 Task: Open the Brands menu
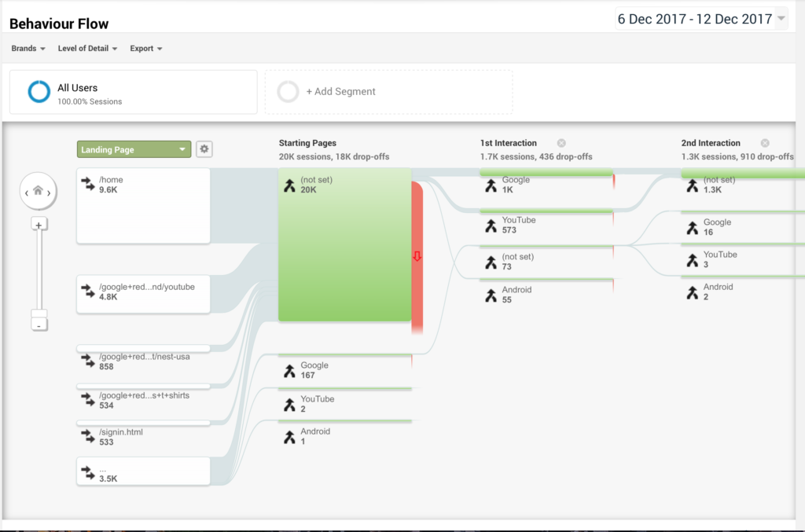tap(28, 49)
